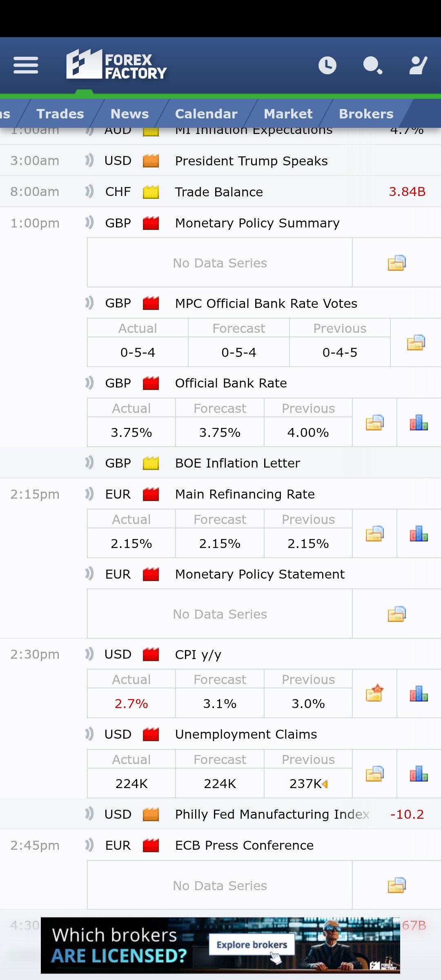Open the Official Bank Rate graph icon

(419, 423)
